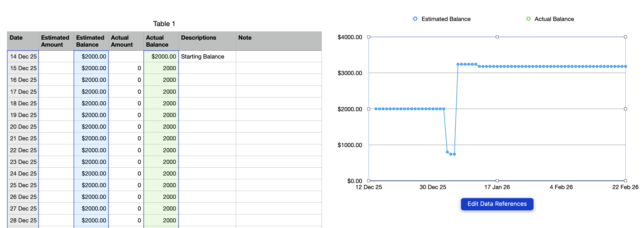The width and height of the screenshot is (644, 228).
Task: Click the $4000.00 value axis label
Action: point(350,37)
